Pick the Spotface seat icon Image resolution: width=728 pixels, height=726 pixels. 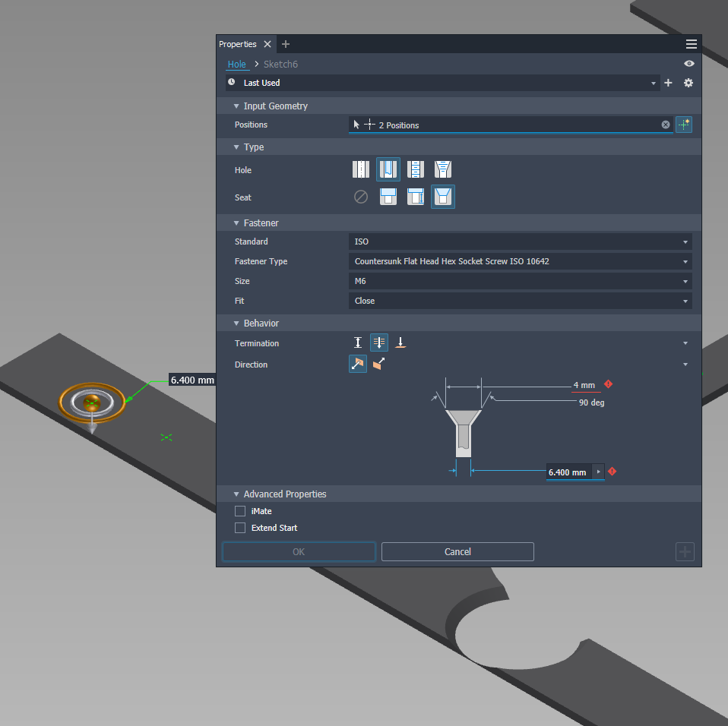[x=415, y=197]
